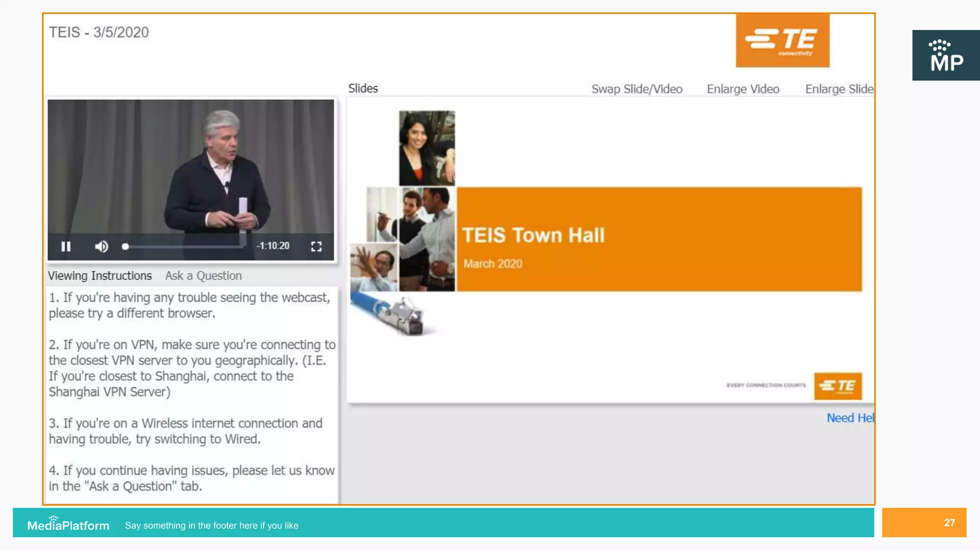Image resolution: width=980 pixels, height=551 pixels.
Task: Click the video progress slider handle
Action: click(x=125, y=246)
